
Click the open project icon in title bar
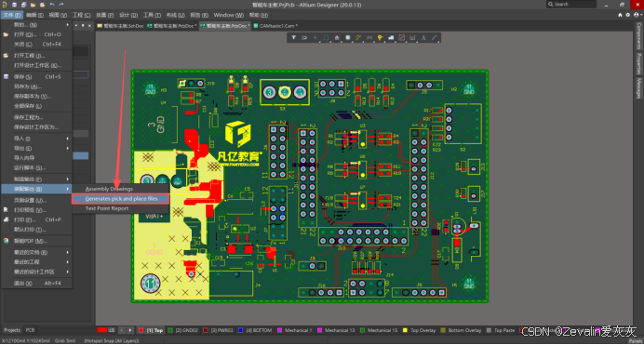(42, 5)
